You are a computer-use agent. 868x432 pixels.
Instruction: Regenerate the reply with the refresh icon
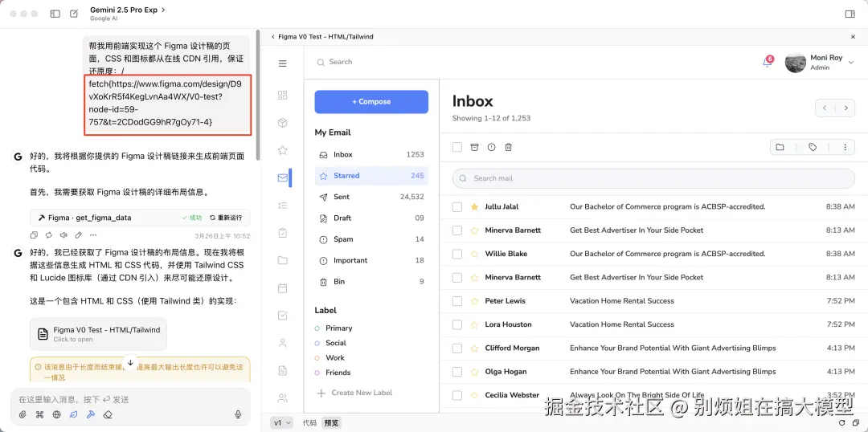point(49,235)
